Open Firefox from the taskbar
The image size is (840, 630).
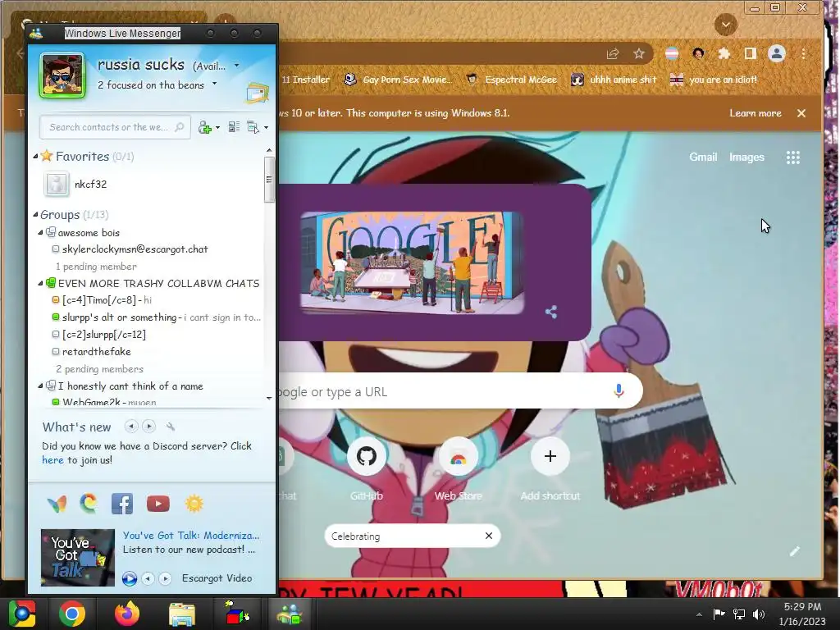point(127,614)
